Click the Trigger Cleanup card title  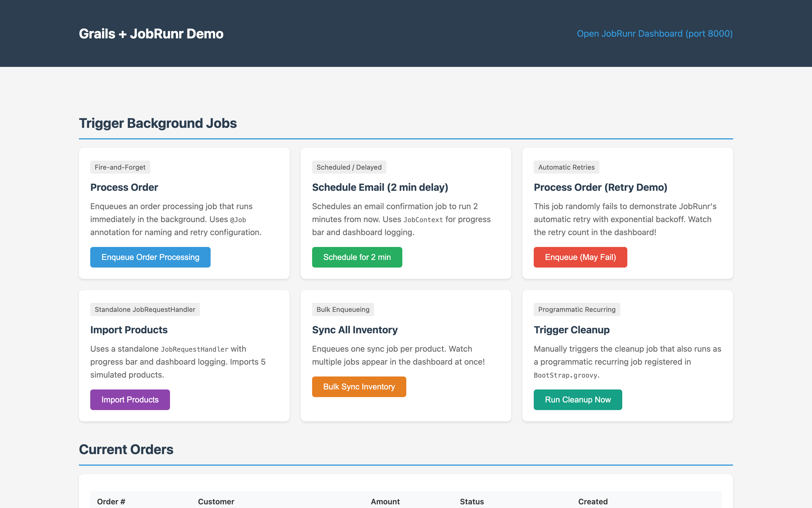[x=572, y=330]
